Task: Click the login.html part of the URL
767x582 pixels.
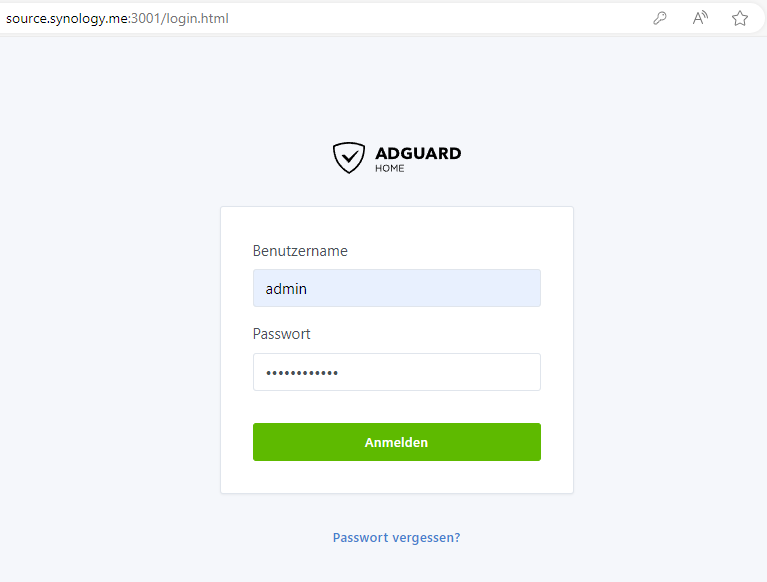Action: tap(196, 18)
